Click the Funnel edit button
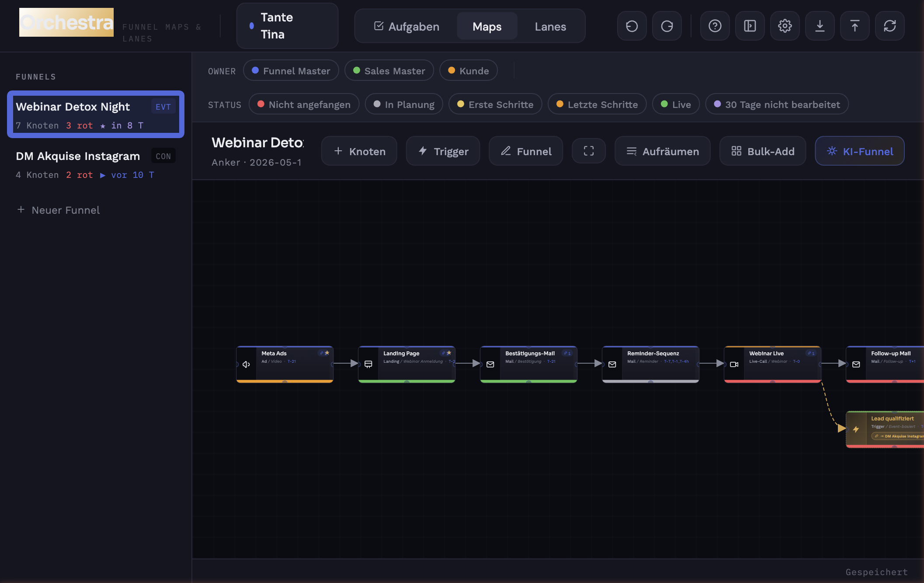The image size is (924, 583). pyautogui.click(x=526, y=151)
